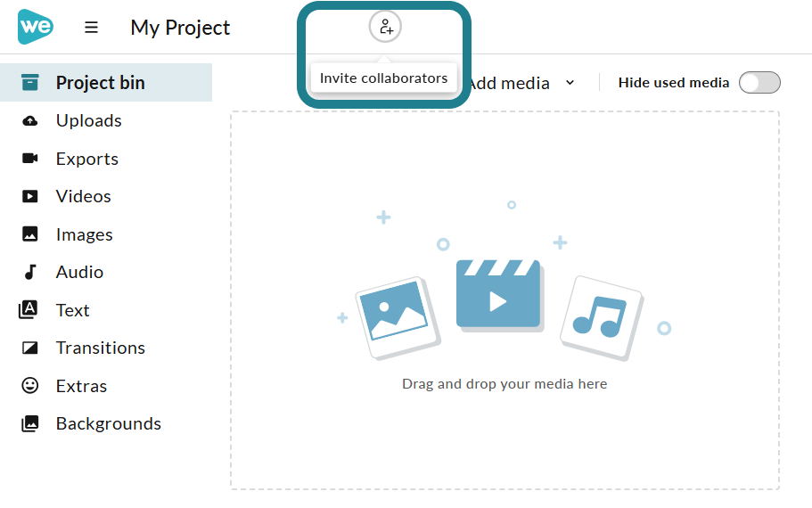Click the Uploads cloud icon

click(x=30, y=120)
